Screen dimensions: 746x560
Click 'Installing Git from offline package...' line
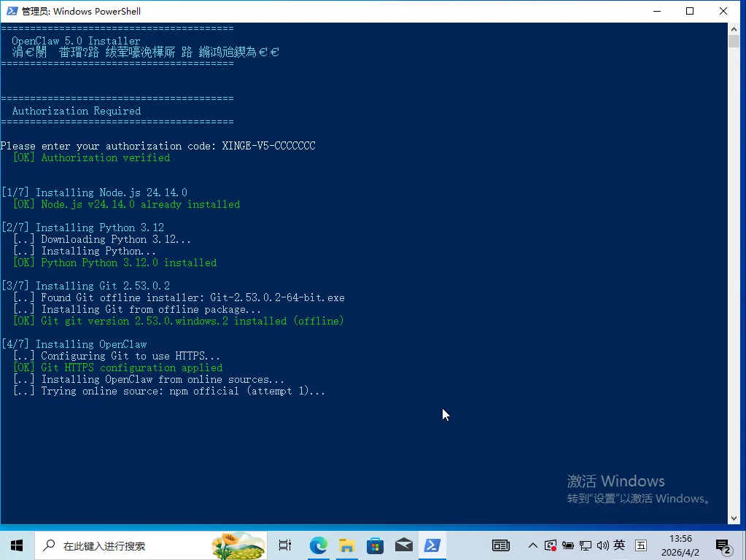[137, 309]
